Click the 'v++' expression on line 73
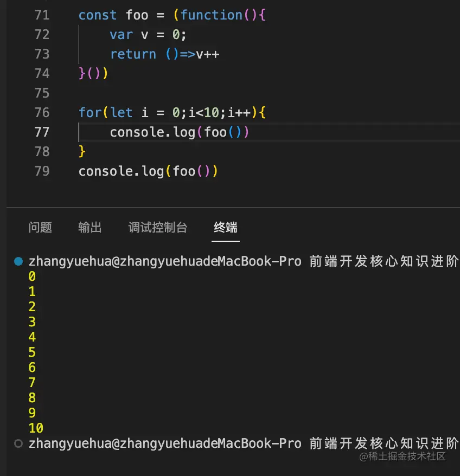 click(x=208, y=55)
